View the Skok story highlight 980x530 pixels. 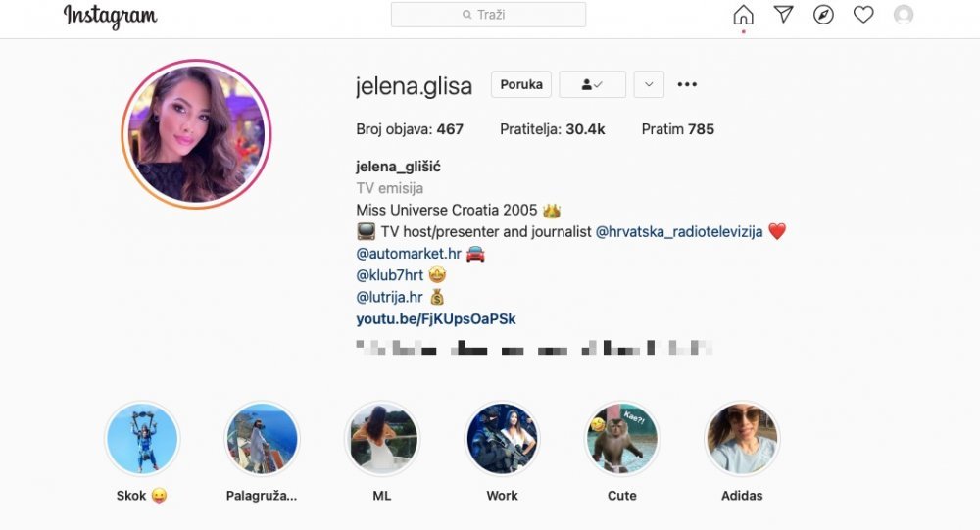pyautogui.click(x=142, y=439)
